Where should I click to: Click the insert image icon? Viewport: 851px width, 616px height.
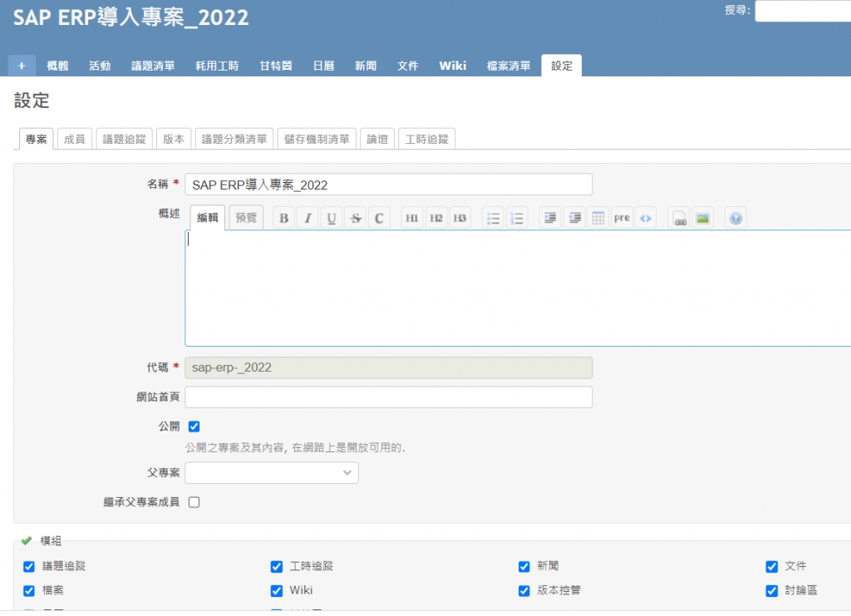(703, 219)
